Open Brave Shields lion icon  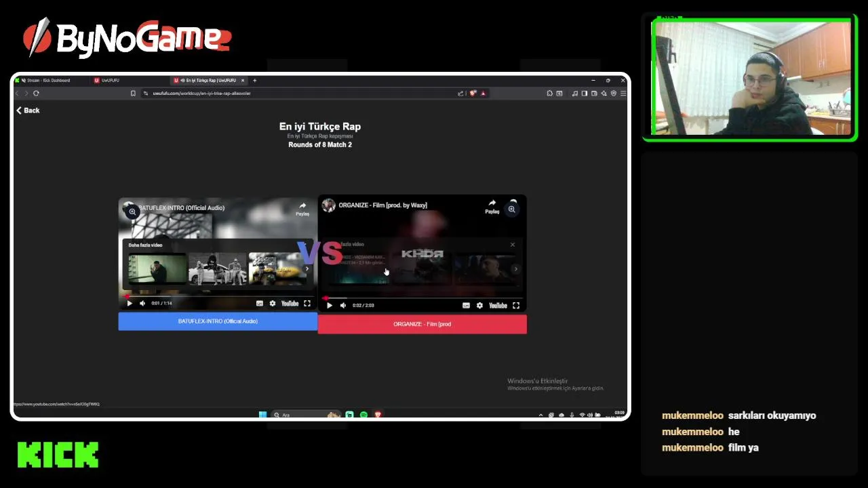tap(473, 94)
